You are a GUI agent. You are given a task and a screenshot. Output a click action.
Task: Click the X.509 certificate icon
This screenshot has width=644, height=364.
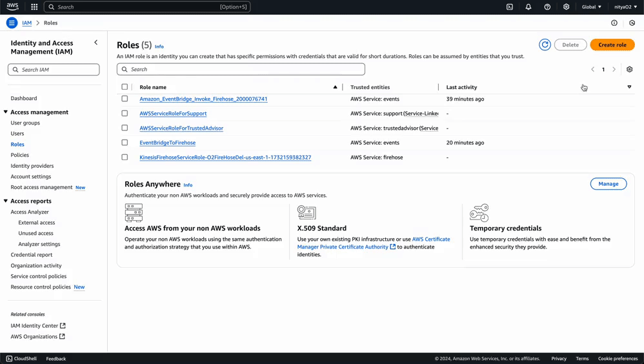coord(307,212)
